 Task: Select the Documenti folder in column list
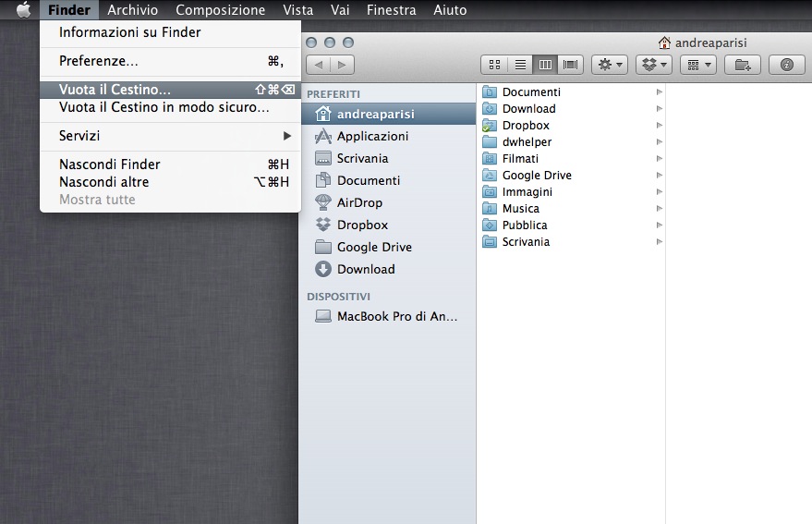[572, 92]
